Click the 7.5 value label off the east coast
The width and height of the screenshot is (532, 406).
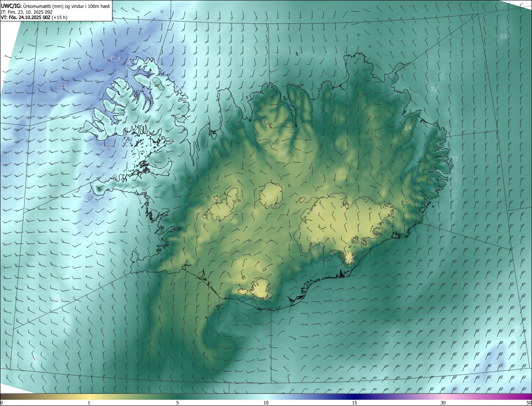pyautogui.click(x=454, y=159)
